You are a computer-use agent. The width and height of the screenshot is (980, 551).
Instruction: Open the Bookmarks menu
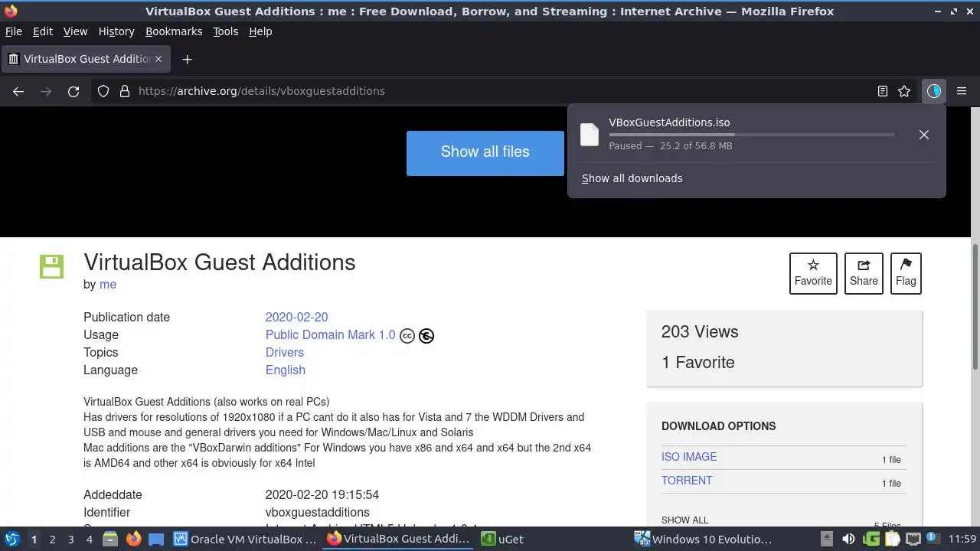(174, 31)
